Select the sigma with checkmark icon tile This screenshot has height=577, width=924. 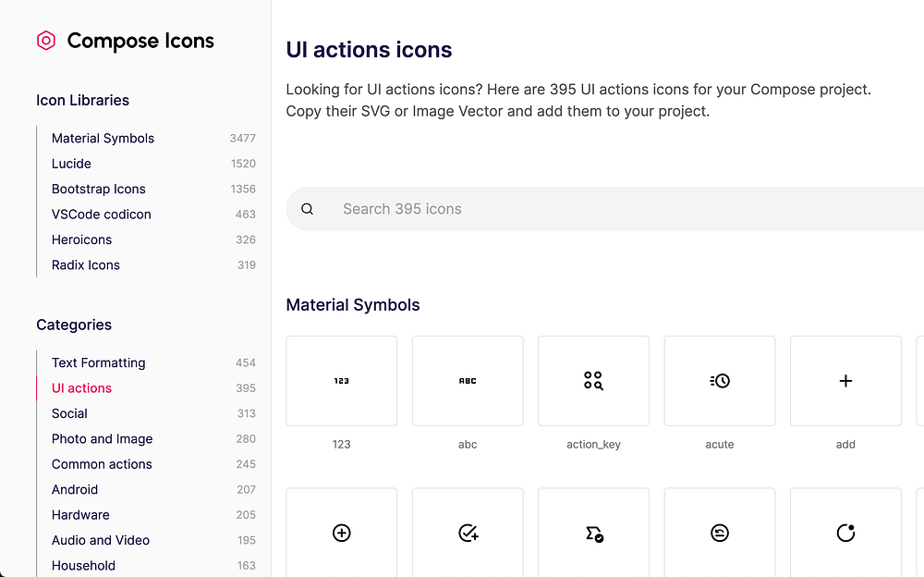pos(593,533)
